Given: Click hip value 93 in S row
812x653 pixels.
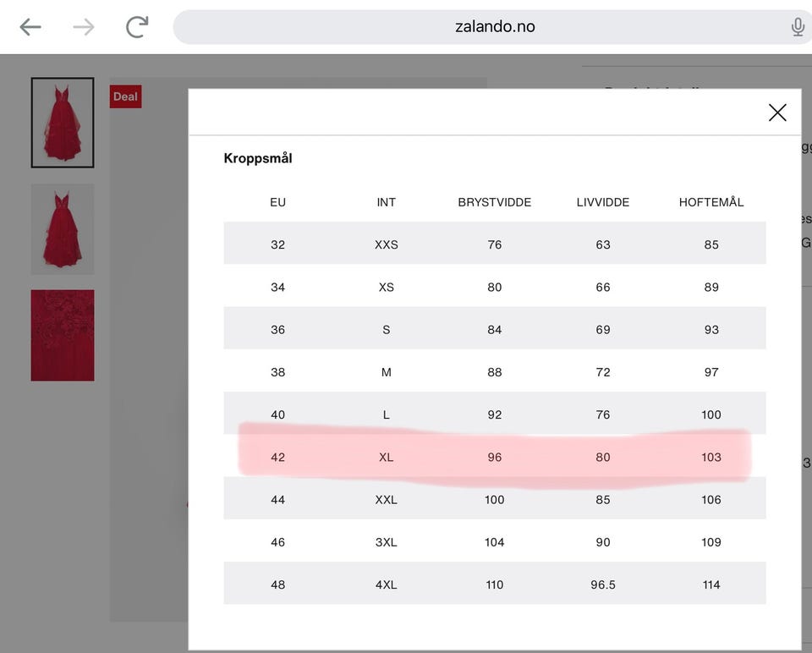Looking at the screenshot, I should [x=711, y=329].
